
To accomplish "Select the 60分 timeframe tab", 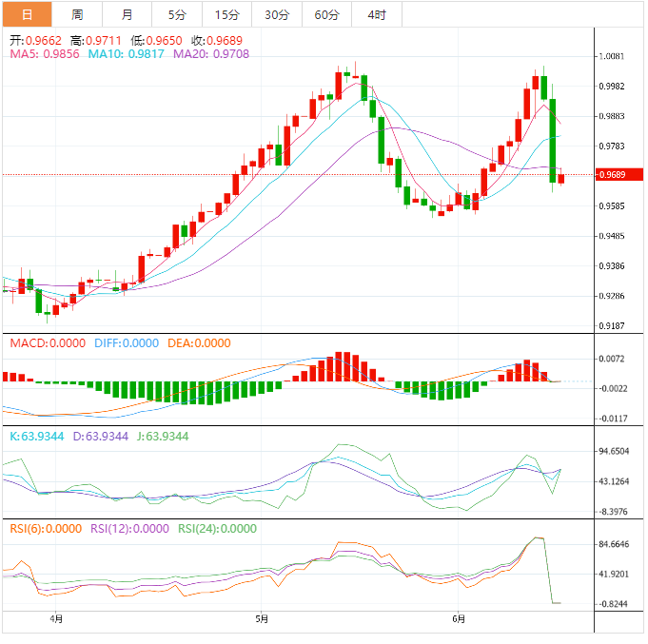I will (x=327, y=15).
